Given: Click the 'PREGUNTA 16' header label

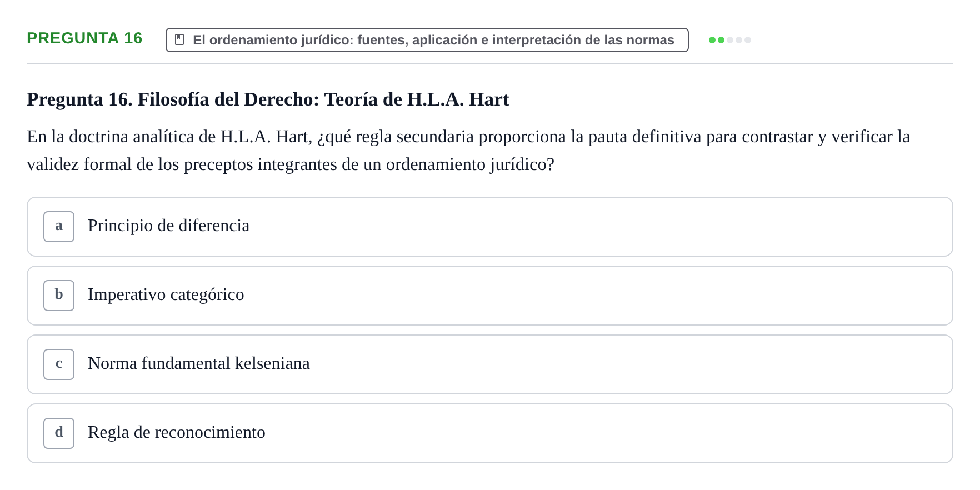Looking at the screenshot, I should click(x=84, y=38).
